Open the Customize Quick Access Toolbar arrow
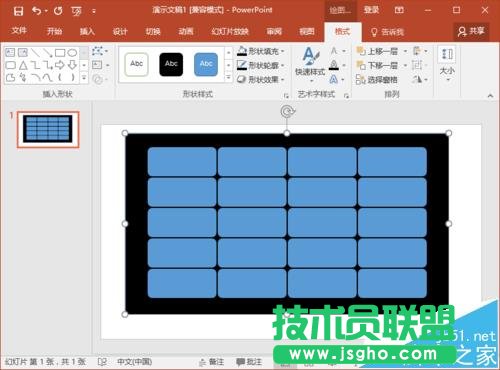This screenshot has width=500, height=370. click(94, 12)
